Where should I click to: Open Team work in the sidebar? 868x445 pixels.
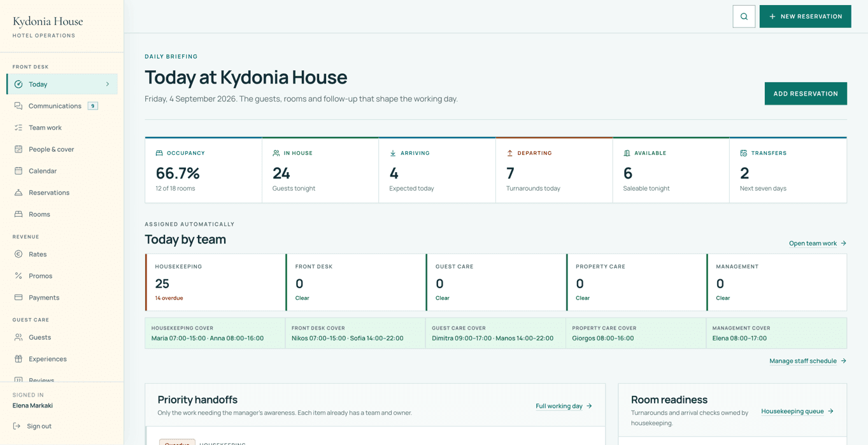coord(62,128)
